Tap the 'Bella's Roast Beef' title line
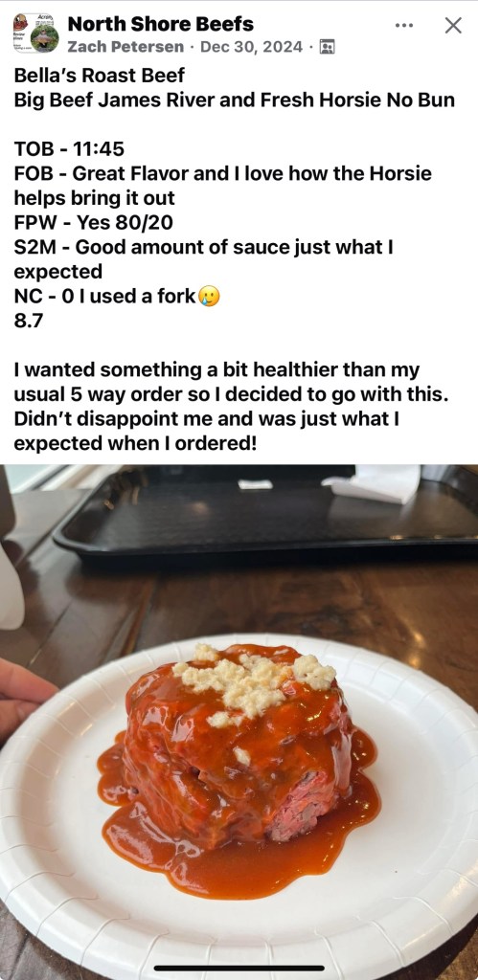The width and height of the screenshot is (478, 980). [100, 76]
